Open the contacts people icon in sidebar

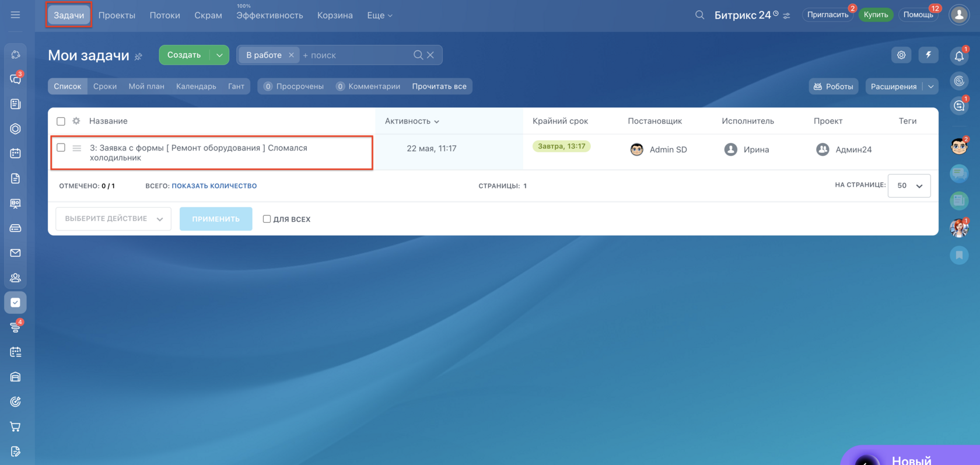point(16,278)
